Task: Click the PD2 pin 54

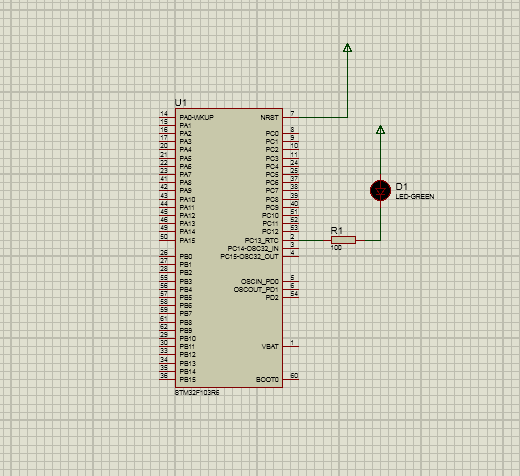Action: (291, 297)
